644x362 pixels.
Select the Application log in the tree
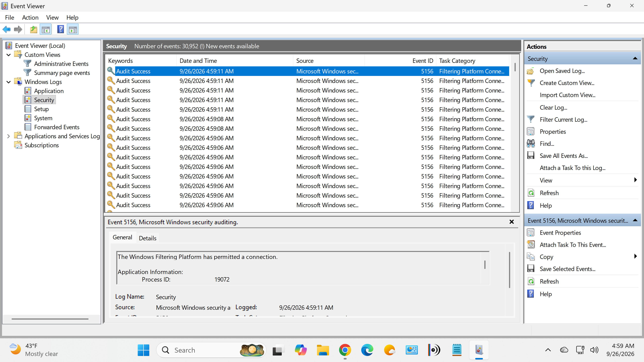tap(49, 91)
